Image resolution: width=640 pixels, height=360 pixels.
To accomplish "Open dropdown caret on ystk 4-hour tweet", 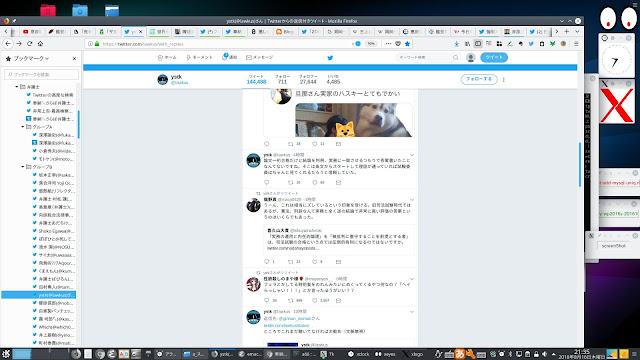I will click(412, 155).
